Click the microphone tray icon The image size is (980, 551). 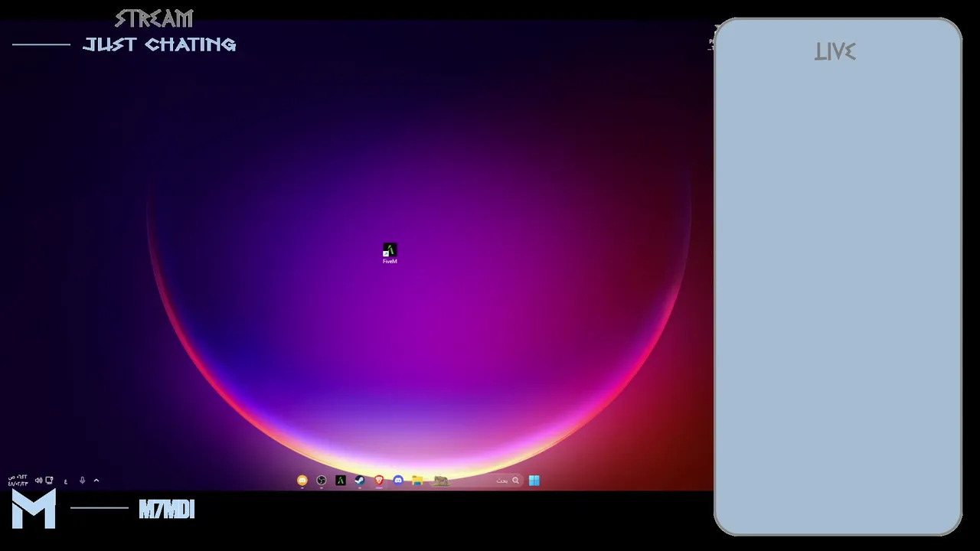point(83,481)
